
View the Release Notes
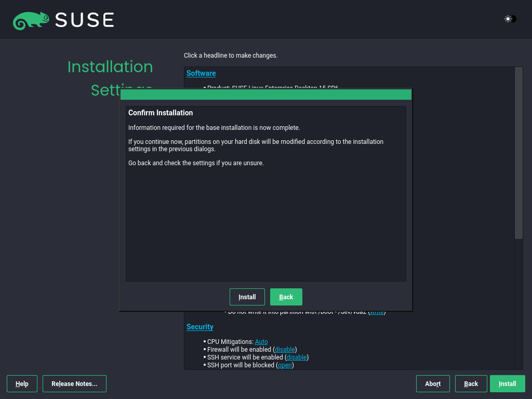[x=74, y=383]
